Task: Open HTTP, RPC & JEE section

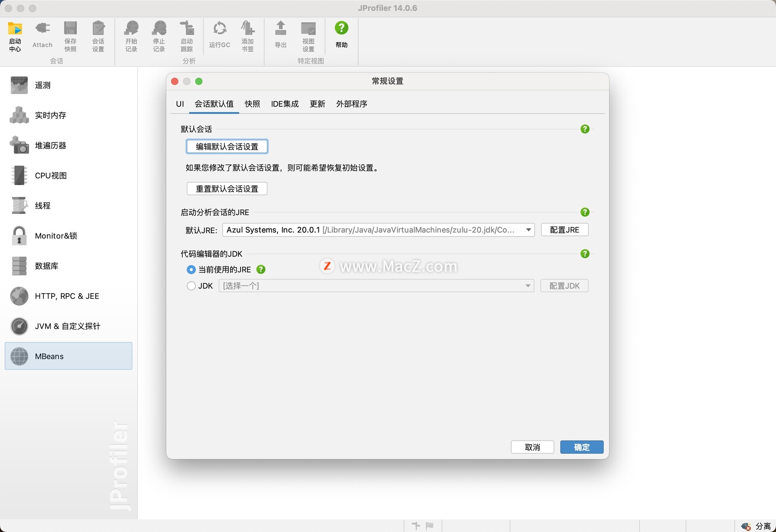Action: pyautogui.click(x=69, y=296)
